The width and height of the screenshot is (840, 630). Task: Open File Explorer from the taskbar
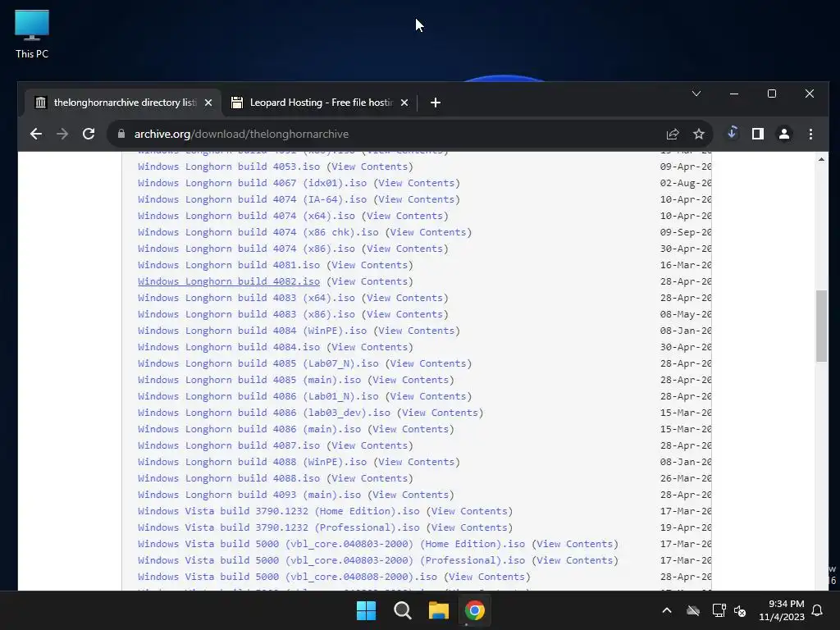438,610
